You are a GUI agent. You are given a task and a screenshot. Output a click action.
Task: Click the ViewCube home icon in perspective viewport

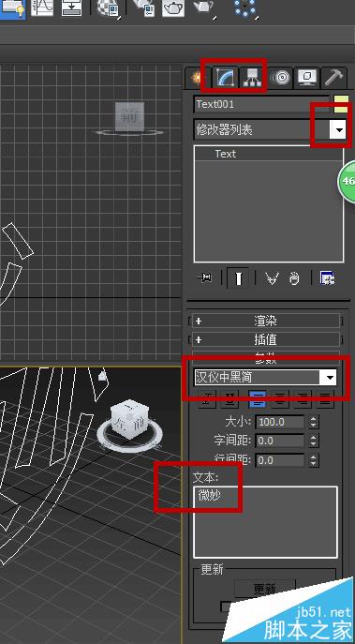pyautogui.click(x=103, y=375)
